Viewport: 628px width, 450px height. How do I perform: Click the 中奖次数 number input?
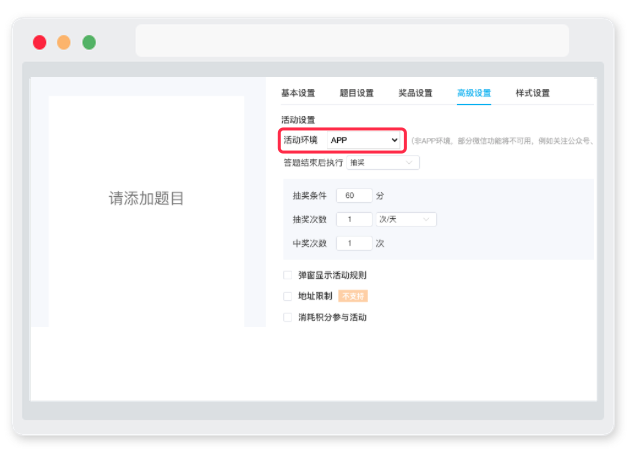point(354,243)
